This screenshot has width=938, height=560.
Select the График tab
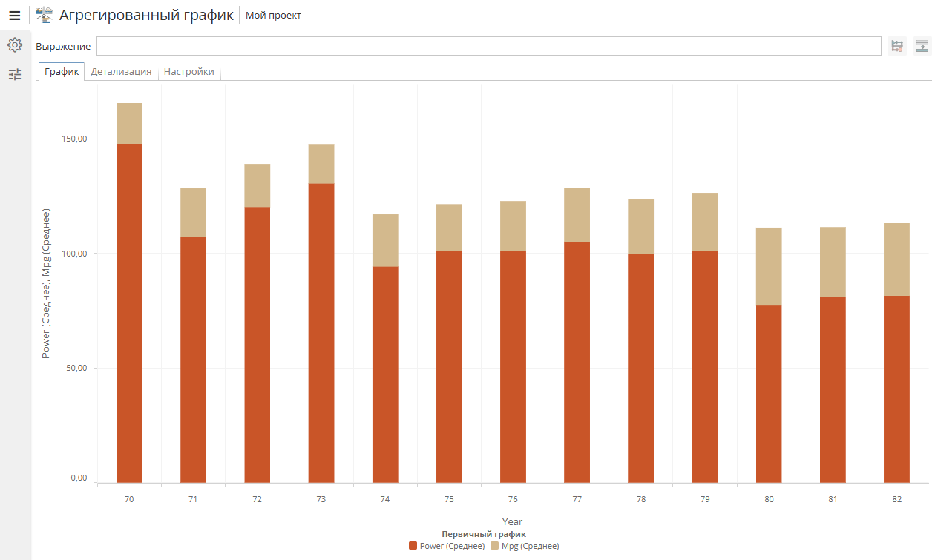tap(62, 72)
